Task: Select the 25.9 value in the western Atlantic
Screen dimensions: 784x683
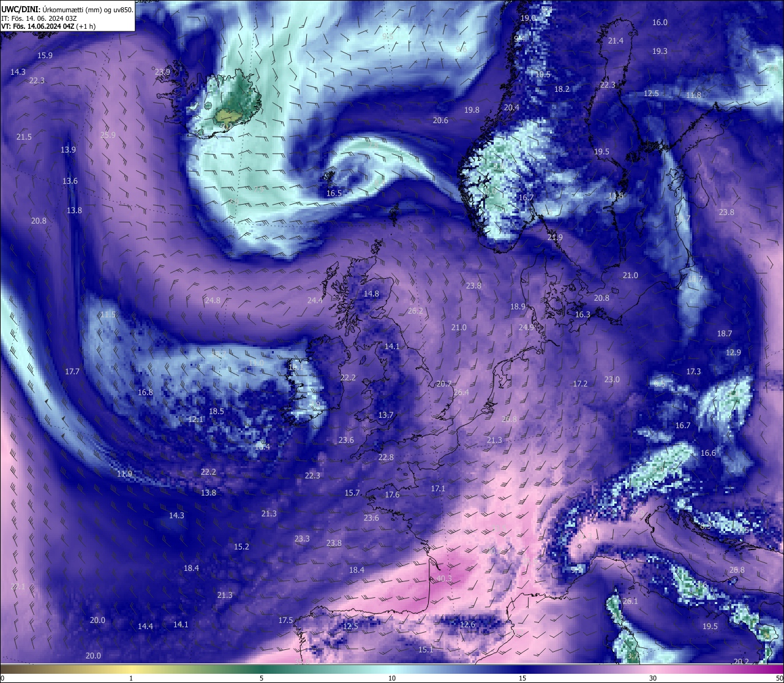Action: click(x=108, y=135)
